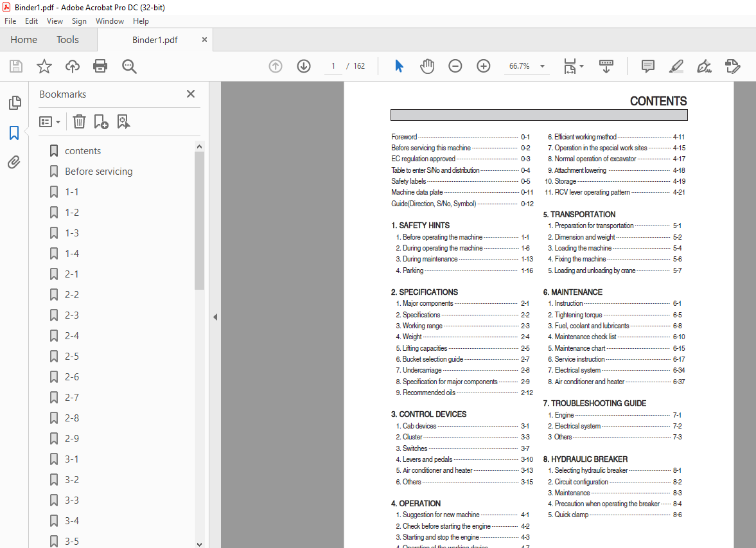Open the fit page scrolling options icon
Image resolution: width=756 pixels, height=548 pixels.
[574, 66]
